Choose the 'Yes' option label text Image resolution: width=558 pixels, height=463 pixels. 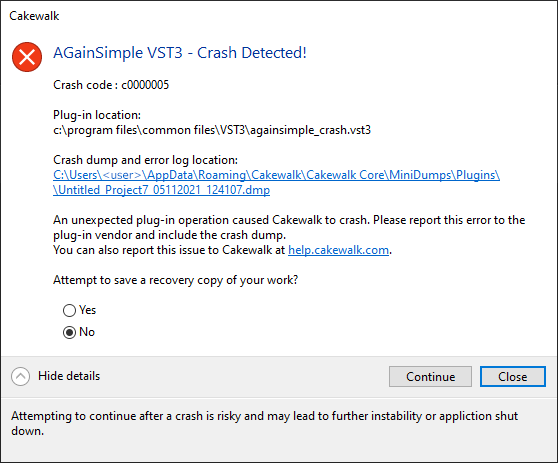tap(88, 310)
